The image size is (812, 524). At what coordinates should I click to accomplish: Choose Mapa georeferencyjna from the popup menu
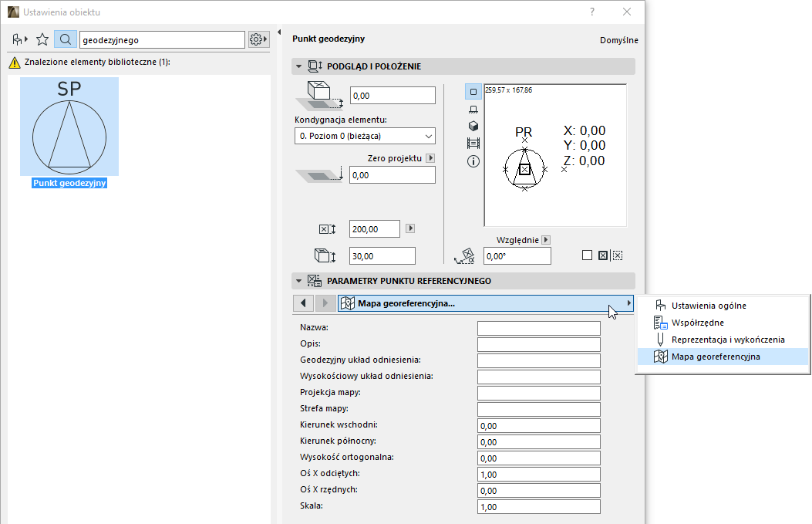[723, 357]
